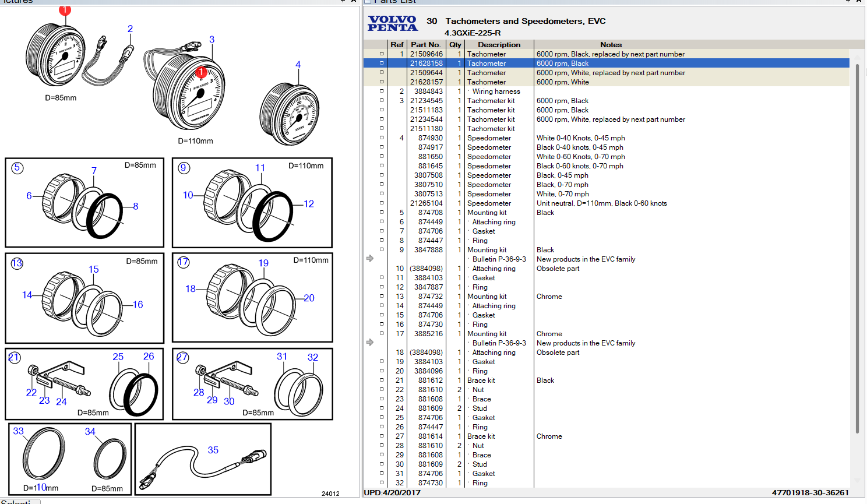Click the 'Brace kit' description with Chrome note
The height and width of the screenshot is (504, 867).
click(x=481, y=436)
